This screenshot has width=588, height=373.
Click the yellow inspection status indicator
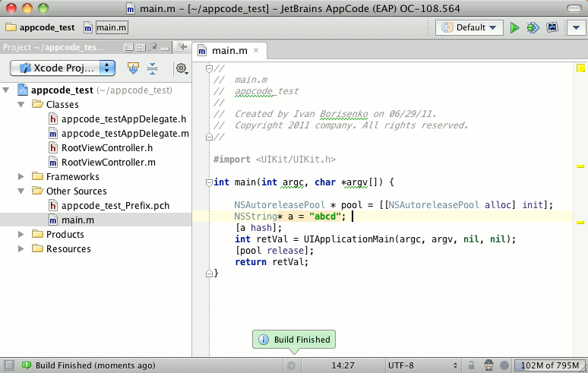(580, 68)
